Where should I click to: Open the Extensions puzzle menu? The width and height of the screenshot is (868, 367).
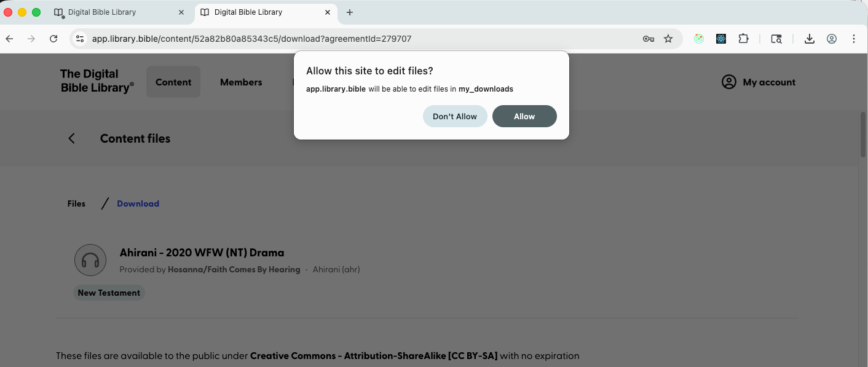click(x=743, y=39)
